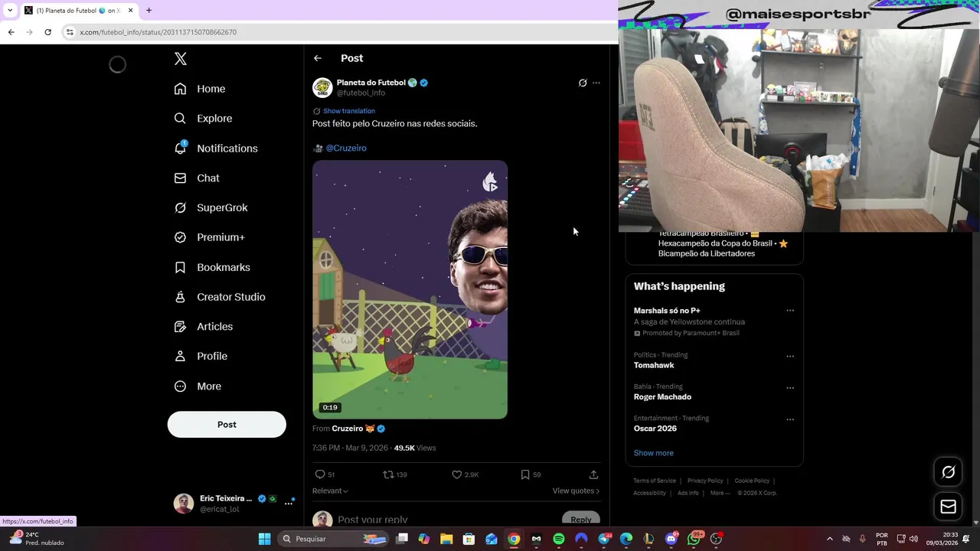980x551 pixels.
Task: Open WhatsApp from the taskbar
Action: [x=694, y=539]
